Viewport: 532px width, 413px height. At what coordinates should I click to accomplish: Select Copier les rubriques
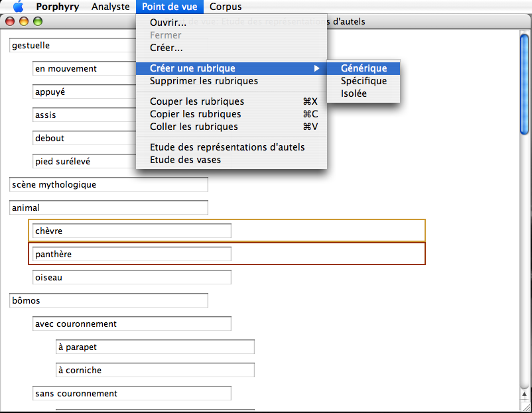195,114
